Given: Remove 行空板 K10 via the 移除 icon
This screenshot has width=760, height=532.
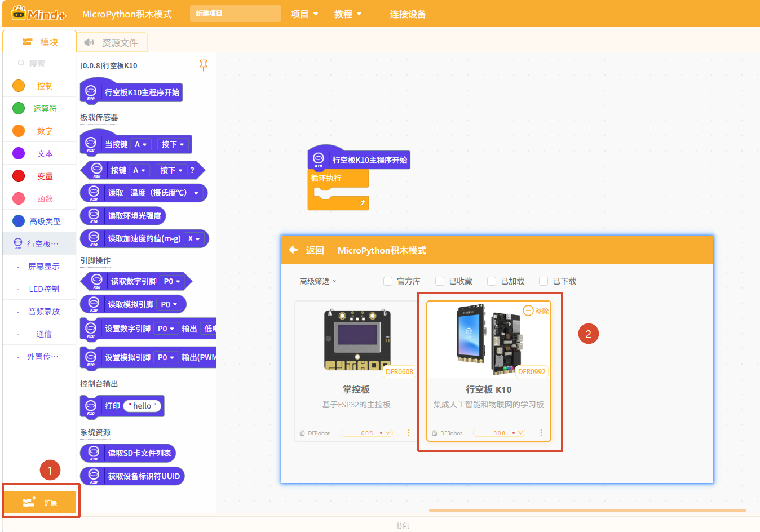Looking at the screenshot, I should 528,311.
